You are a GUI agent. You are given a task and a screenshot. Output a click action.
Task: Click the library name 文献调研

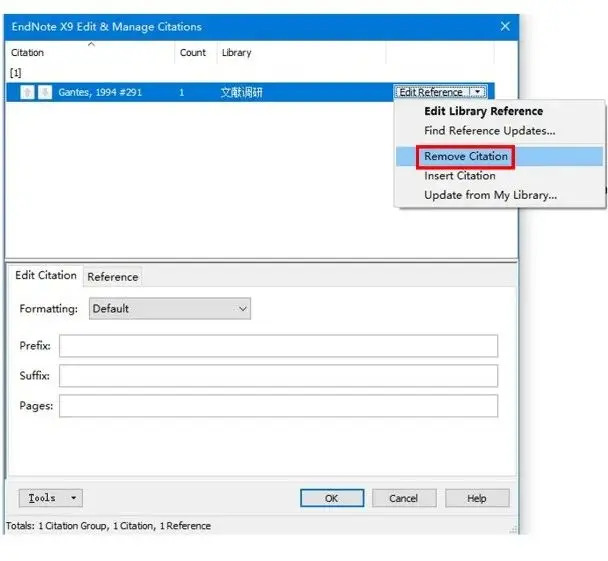[x=242, y=92]
